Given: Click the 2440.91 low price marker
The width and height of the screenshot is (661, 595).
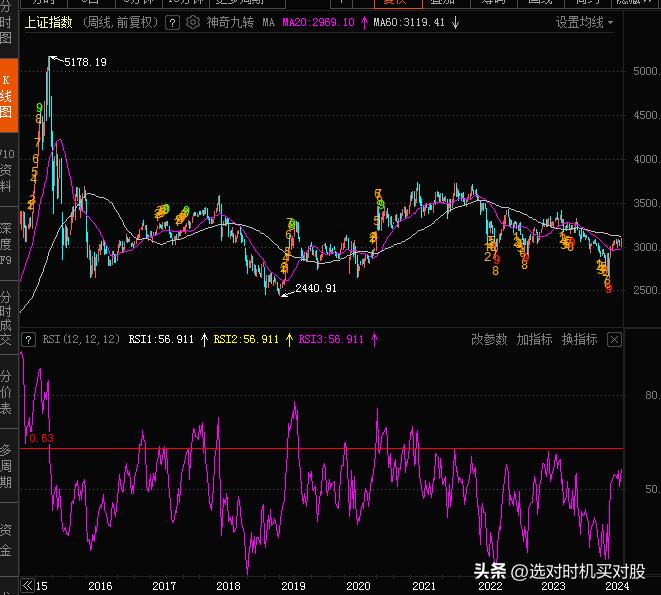Looking at the screenshot, I should point(316,288).
